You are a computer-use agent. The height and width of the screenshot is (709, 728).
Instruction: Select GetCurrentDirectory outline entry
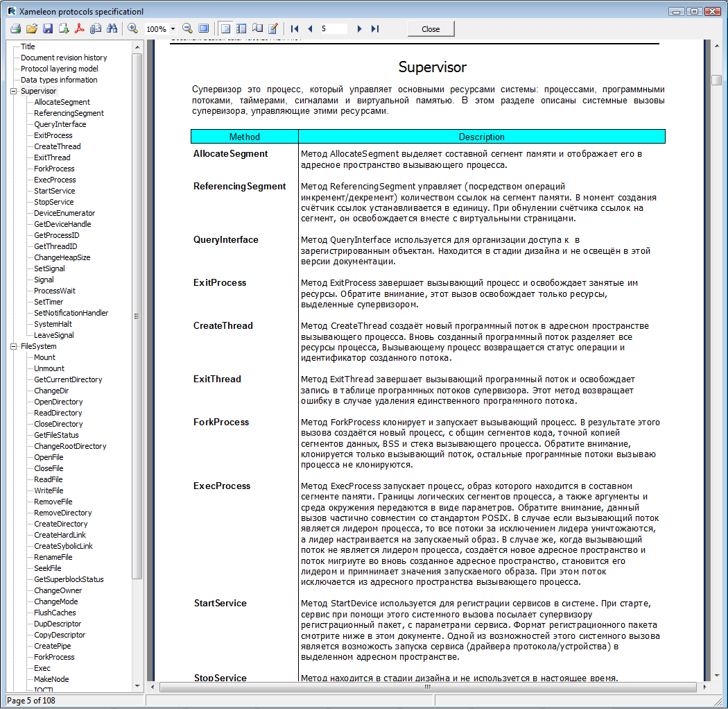click(68, 380)
